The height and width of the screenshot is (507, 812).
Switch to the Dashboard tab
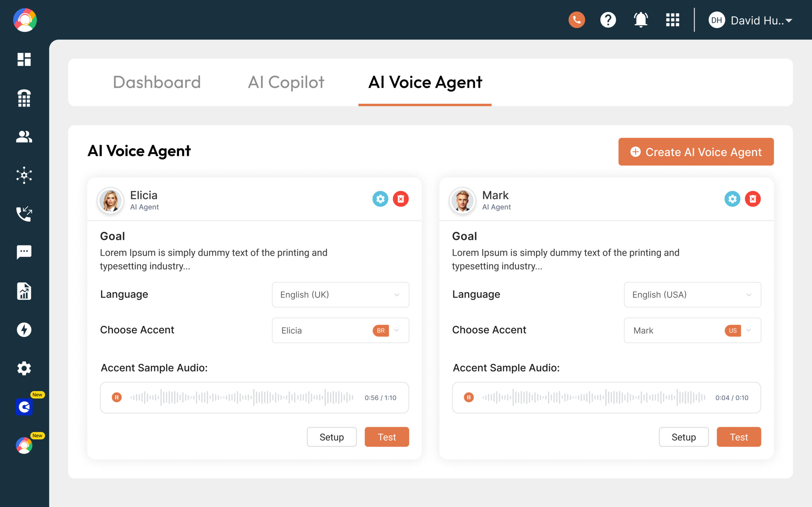[x=157, y=82]
